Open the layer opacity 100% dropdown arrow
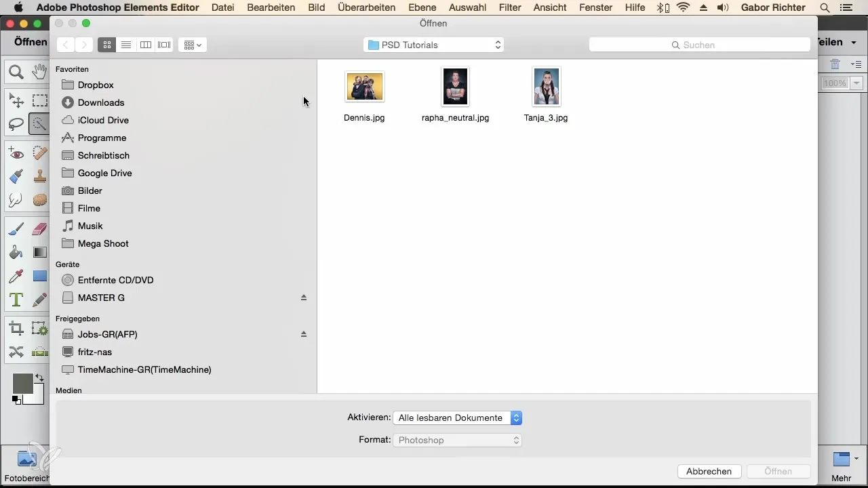Image resolution: width=868 pixels, height=488 pixels. [x=856, y=83]
